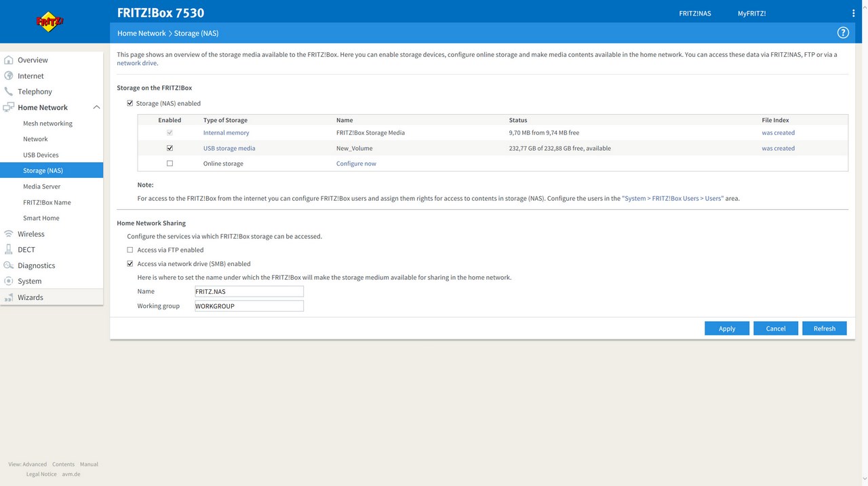
Task: Open the Legal Notice footer link
Action: 41,474
